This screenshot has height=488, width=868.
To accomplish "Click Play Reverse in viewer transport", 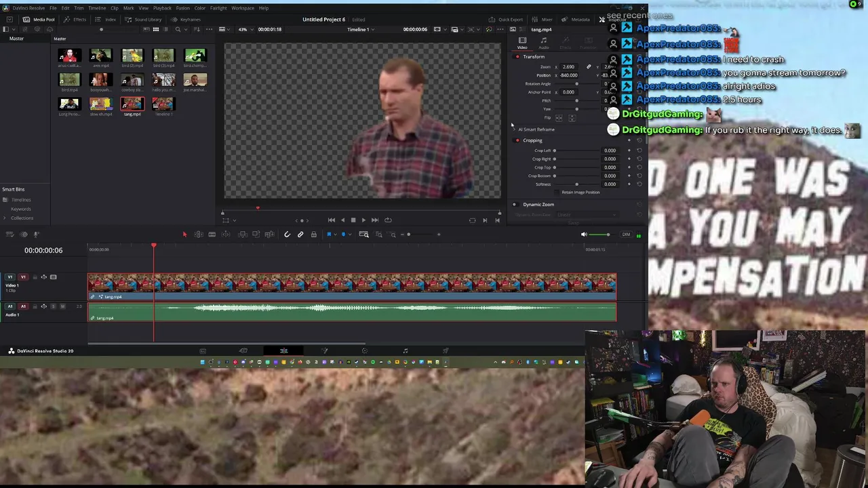I will pyautogui.click(x=342, y=220).
